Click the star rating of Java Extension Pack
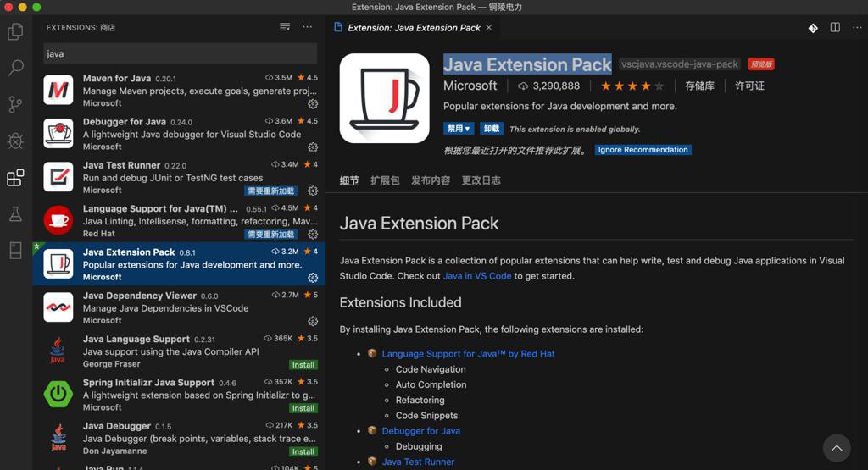This screenshot has width=868, height=470. click(632, 86)
